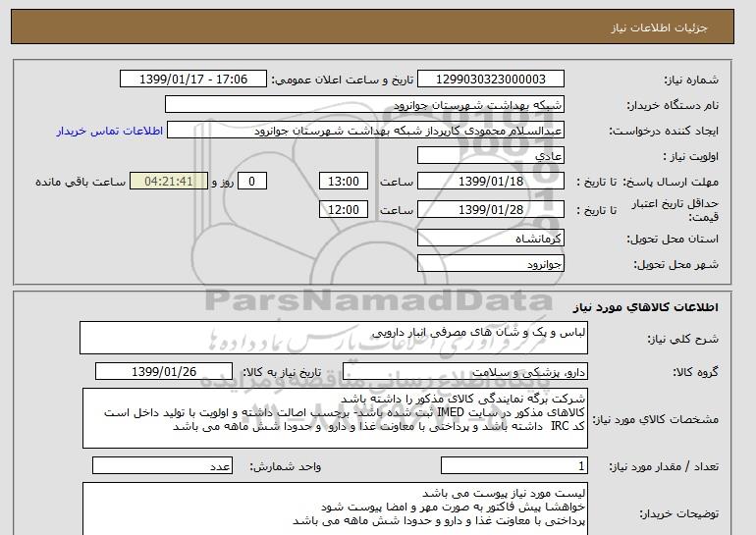Screen dimensions: 756x535
Task: Click the request creator field عبدالسلام محمودی
Action: 365,131
